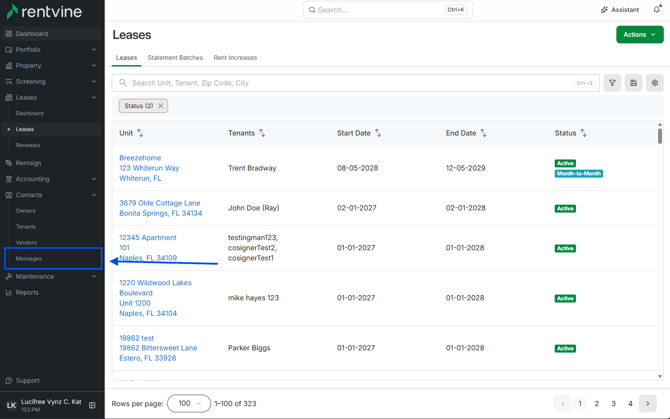Open 3679 Olde Cottage Lane lease
Viewport: 670px width, 419px height.
[161, 208]
